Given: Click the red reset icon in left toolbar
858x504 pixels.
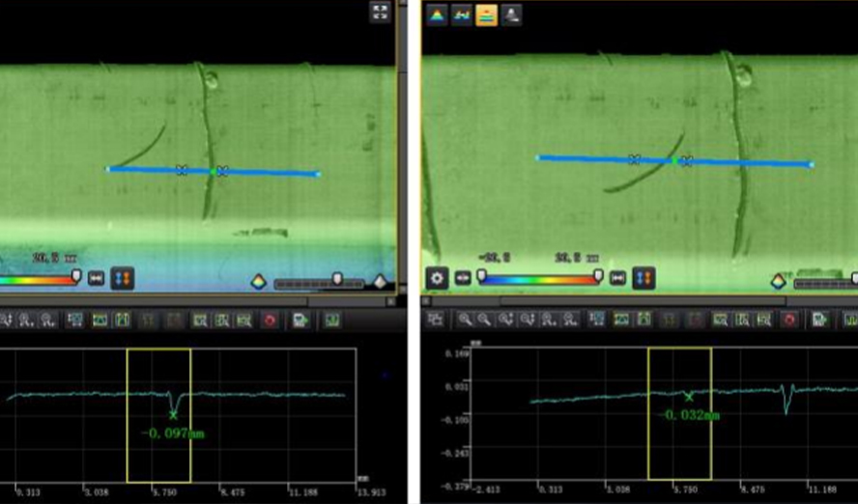Looking at the screenshot, I should click(x=270, y=320).
